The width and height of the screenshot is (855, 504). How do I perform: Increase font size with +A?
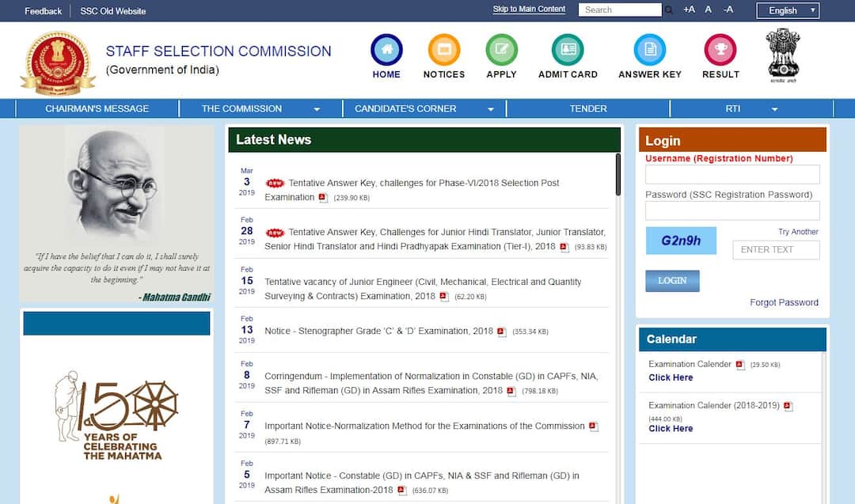coord(689,9)
